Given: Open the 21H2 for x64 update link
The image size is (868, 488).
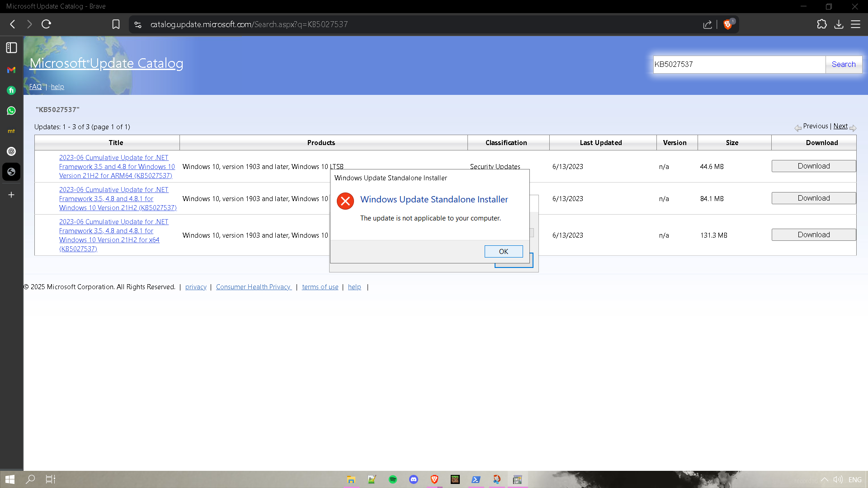Looking at the screenshot, I should (x=113, y=235).
